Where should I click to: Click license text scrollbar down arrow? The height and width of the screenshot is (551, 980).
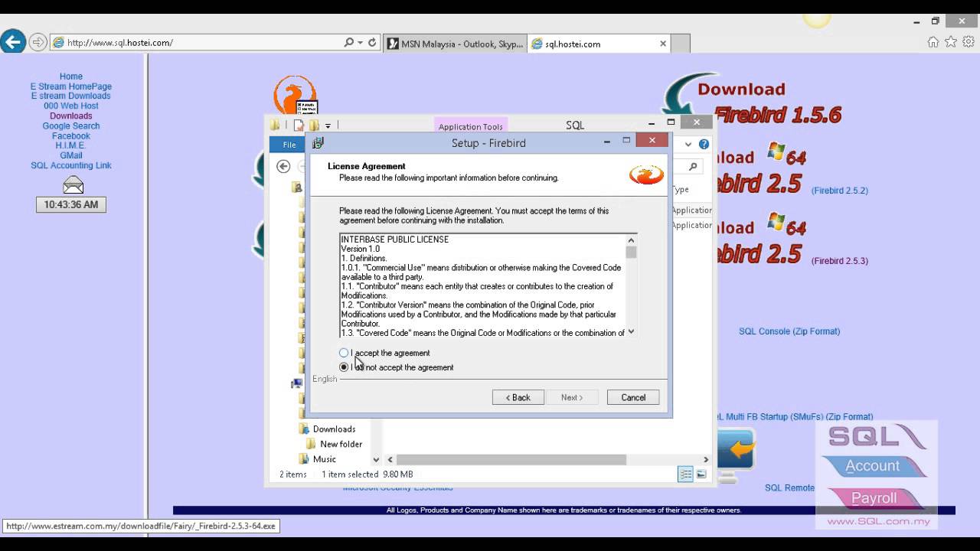[631, 331]
